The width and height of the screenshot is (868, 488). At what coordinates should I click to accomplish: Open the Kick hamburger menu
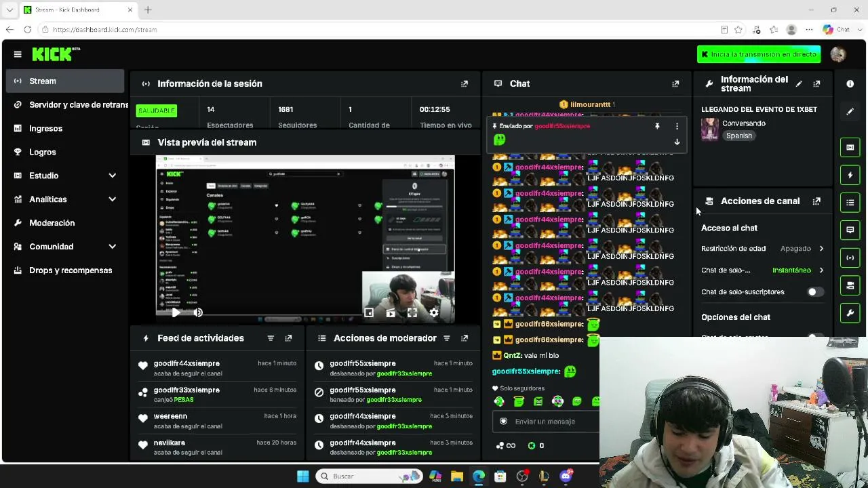click(x=18, y=54)
